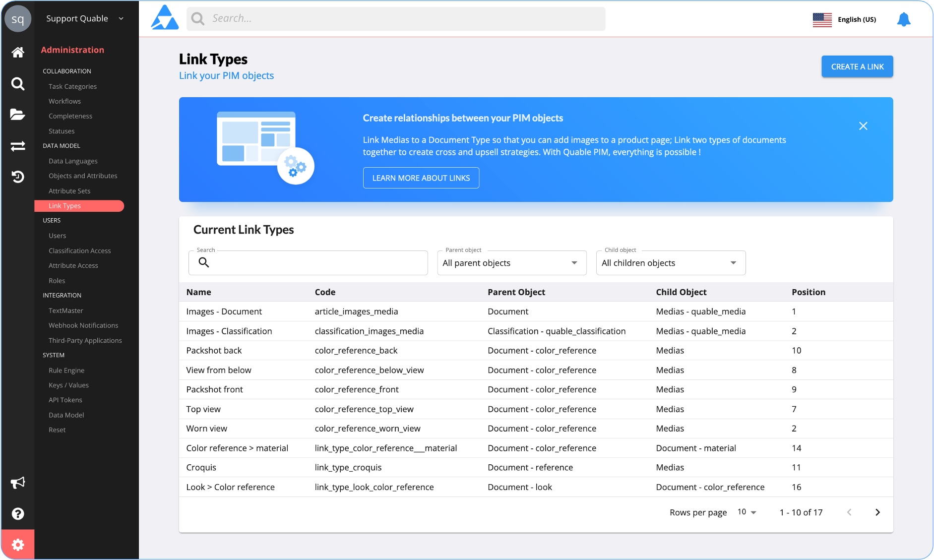The width and height of the screenshot is (934, 560).
Task: Open the help question mark icon
Action: pyautogui.click(x=18, y=514)
